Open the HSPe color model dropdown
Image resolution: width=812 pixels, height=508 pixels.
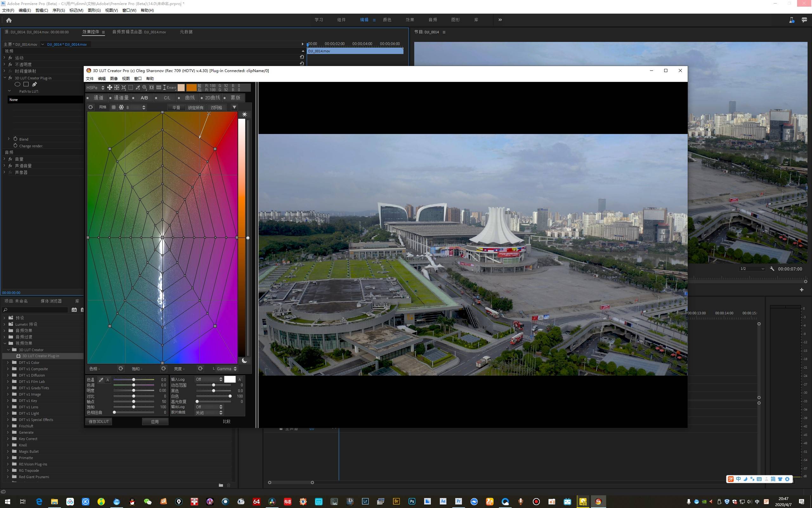95,87
